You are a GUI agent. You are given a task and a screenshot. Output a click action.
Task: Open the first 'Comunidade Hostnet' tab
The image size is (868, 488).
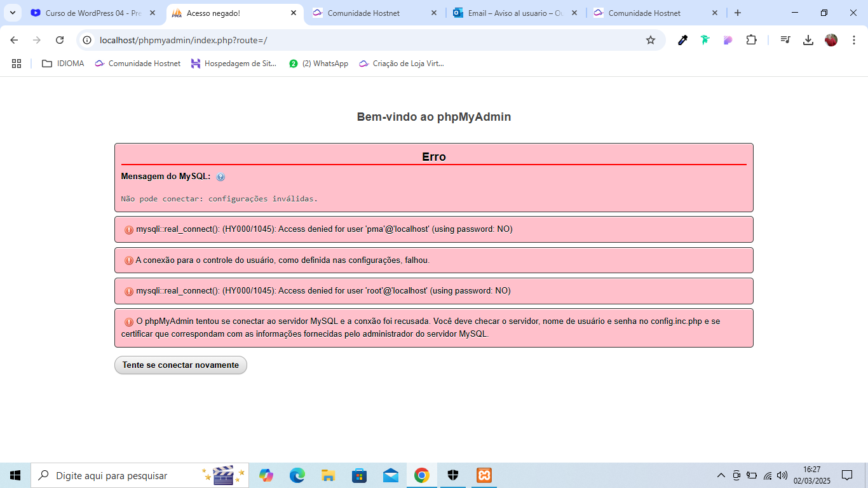375,13
